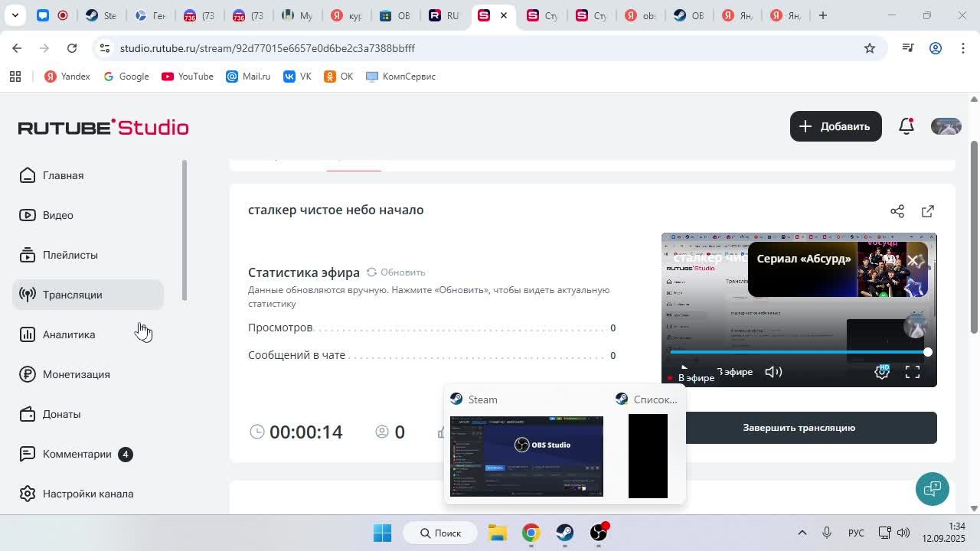
Task: Open notifications bell in the RUTUBE header
Action: [x=906, y=126]
